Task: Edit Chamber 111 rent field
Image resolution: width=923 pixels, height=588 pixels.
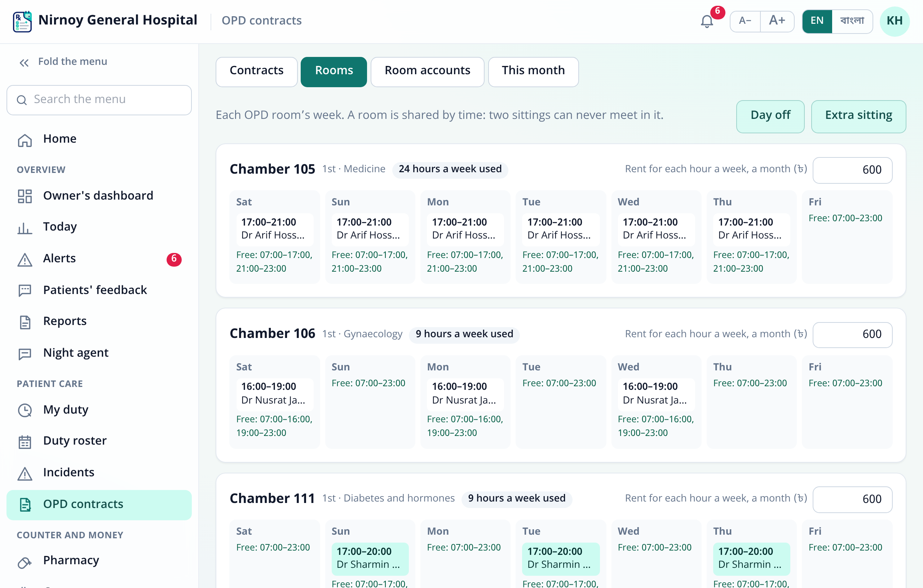Action: [852, 499]
